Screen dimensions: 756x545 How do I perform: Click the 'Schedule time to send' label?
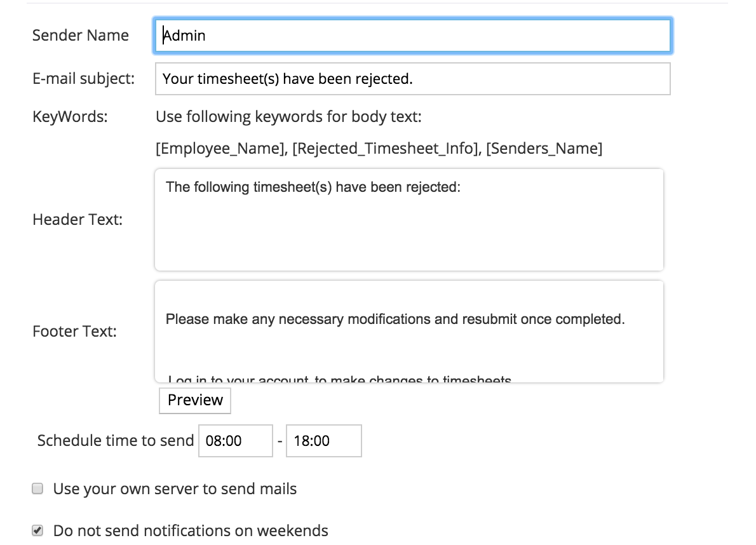[x=116, y=441]
